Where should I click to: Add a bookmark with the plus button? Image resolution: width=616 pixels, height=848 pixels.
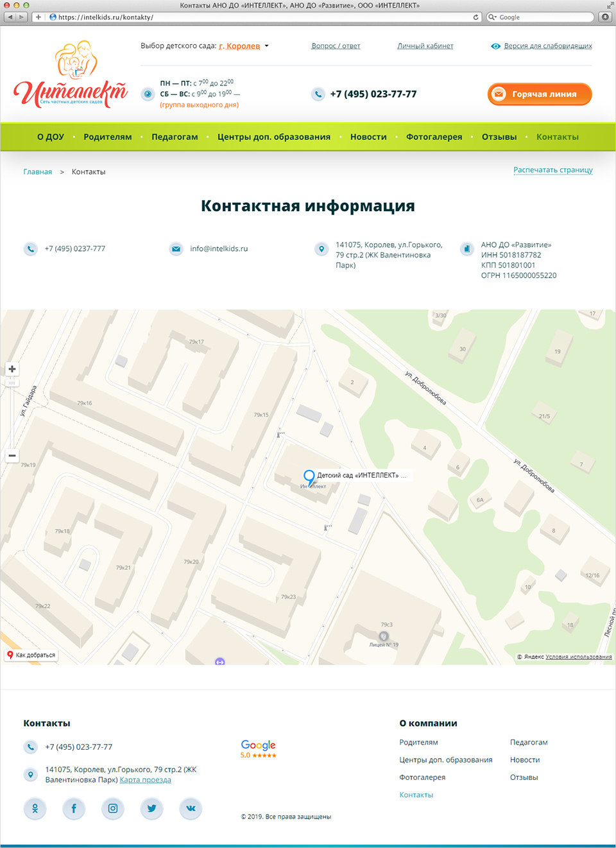click(38, 17)
